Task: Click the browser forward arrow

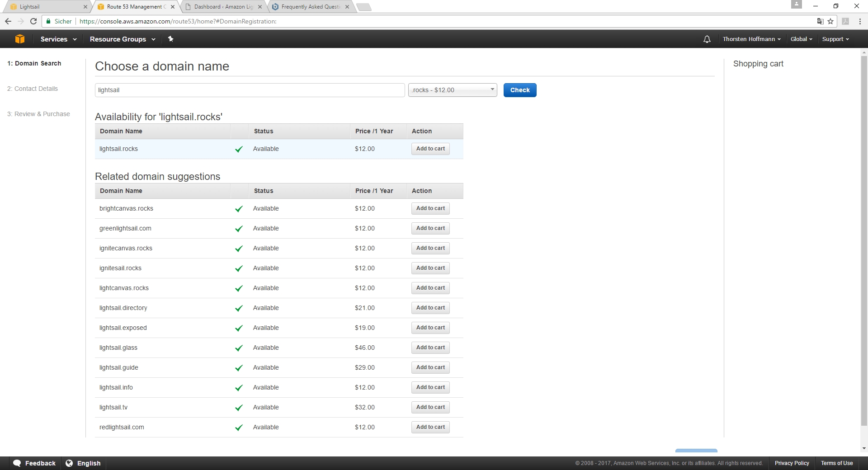Action: [21, 21]
